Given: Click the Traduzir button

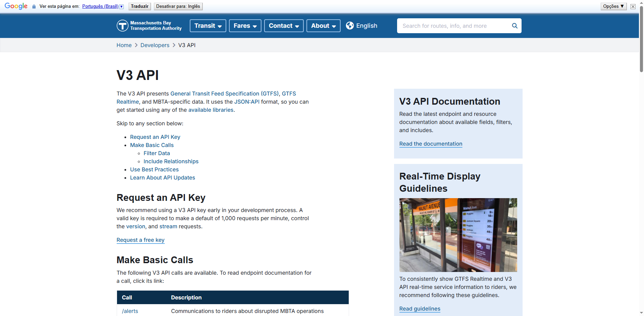Looking at the screenshot, I should click(x=139, y=6).
